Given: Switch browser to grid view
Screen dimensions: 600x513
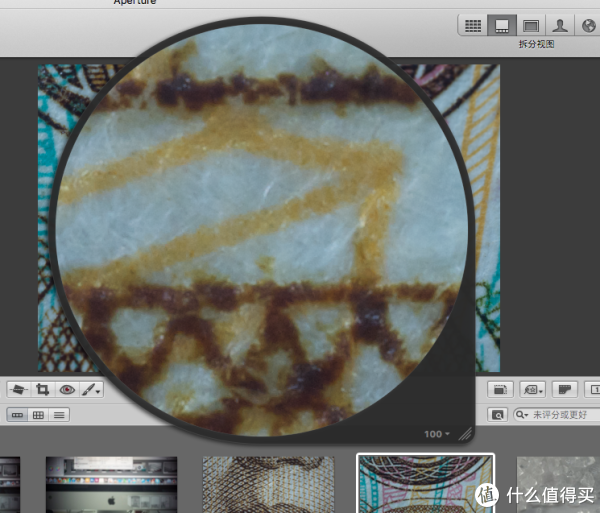Looking at the screenshot, I should 38,415.
